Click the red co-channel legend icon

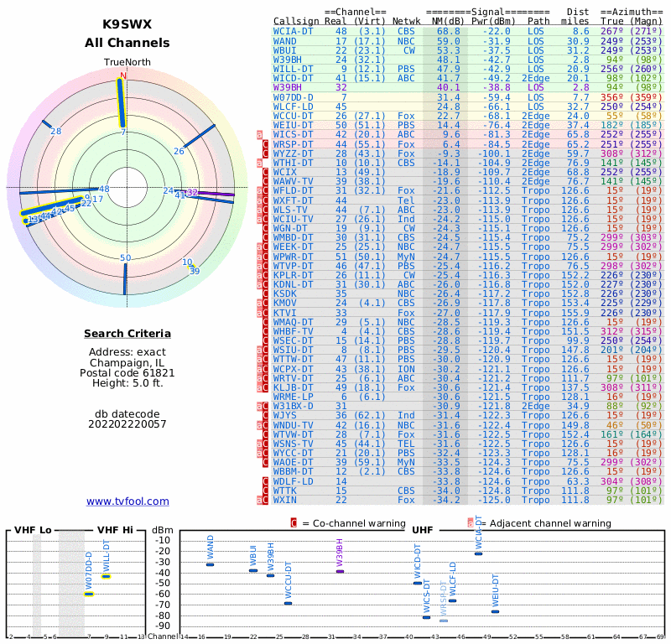pyautogui.click(x=294, y=523)
